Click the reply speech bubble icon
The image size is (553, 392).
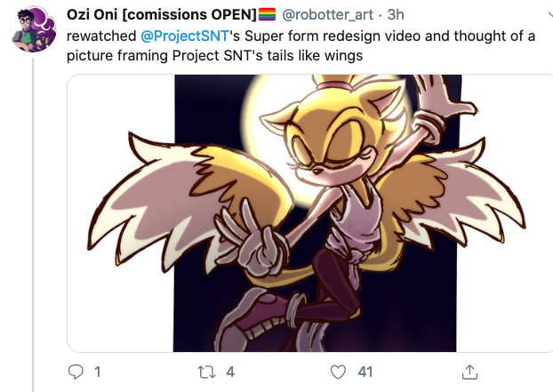point(76,372)
